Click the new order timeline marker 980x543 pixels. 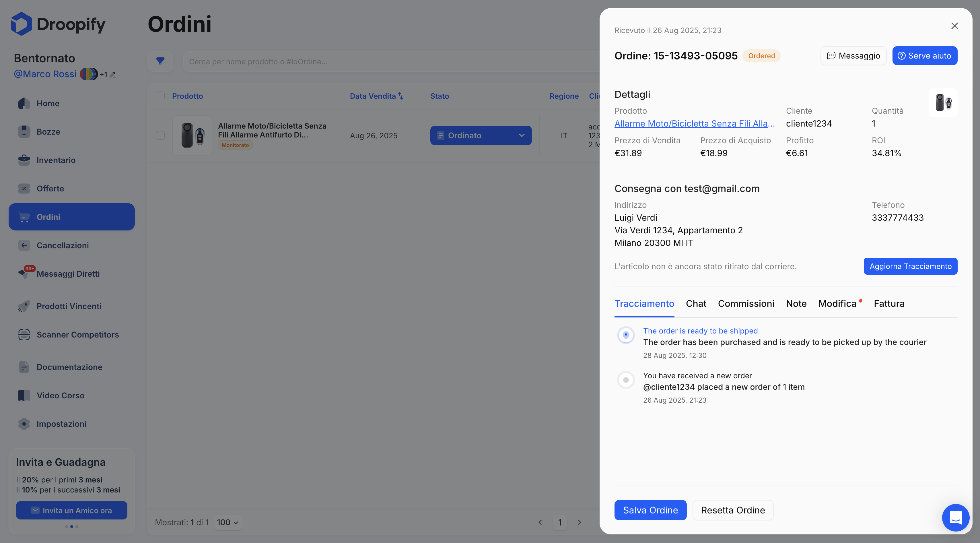point(626,380)
